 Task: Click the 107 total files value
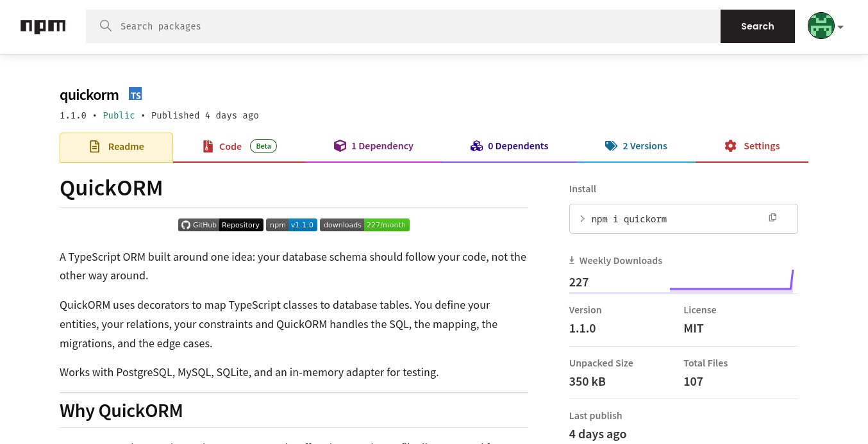click(693, 381)
